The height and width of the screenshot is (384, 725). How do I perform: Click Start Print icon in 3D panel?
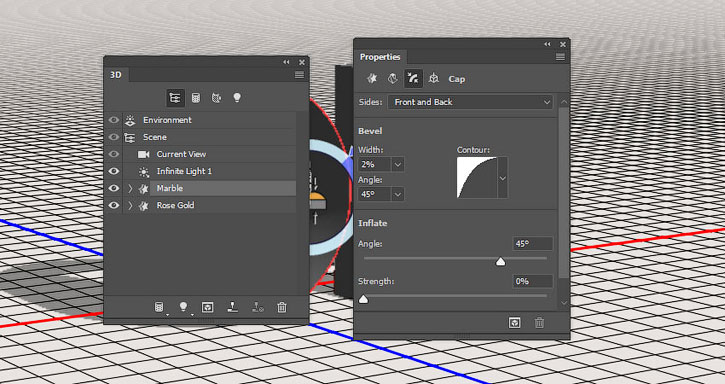(233, 307)
